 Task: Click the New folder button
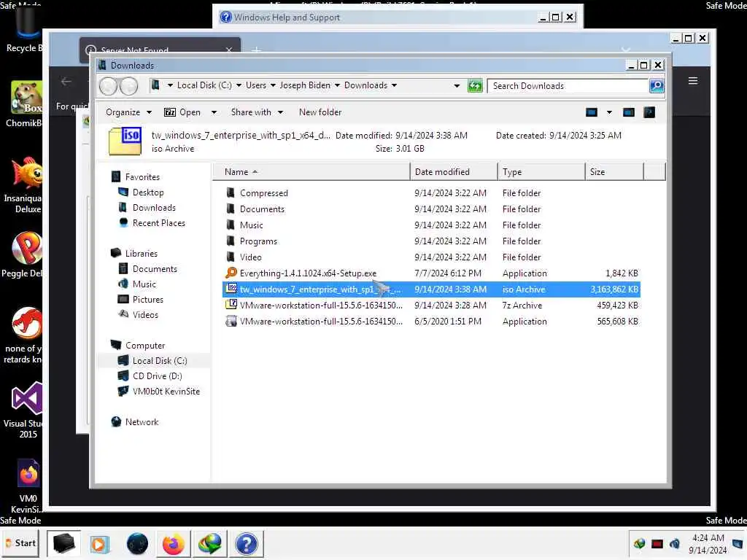pos(320,112)
